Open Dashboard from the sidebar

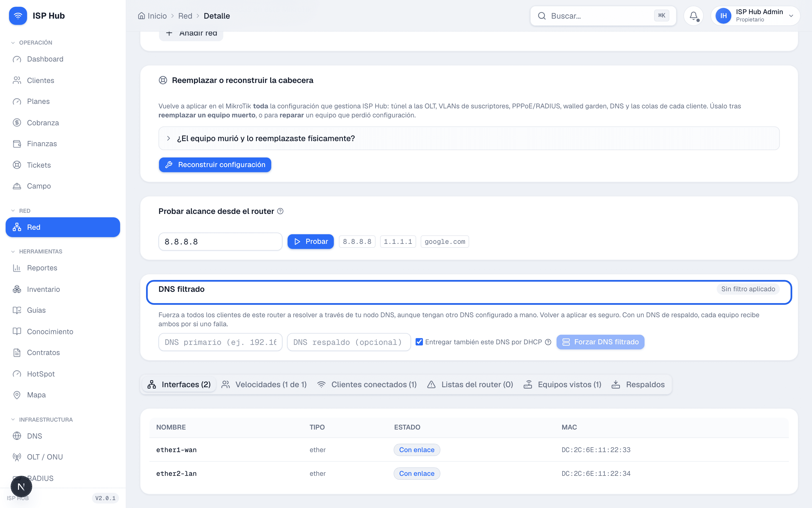(63, 59)
